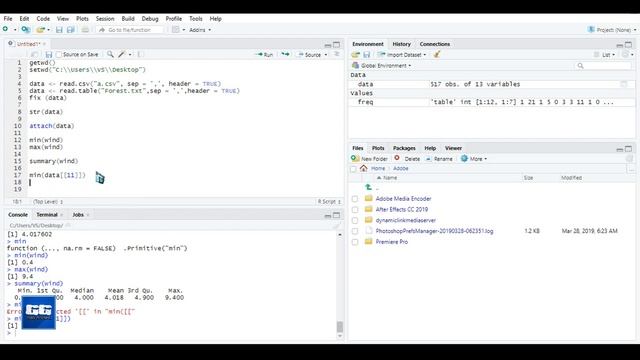640x360 pixels.
Task: Click the Create a project icon
Action: click(x=26, y=29)
